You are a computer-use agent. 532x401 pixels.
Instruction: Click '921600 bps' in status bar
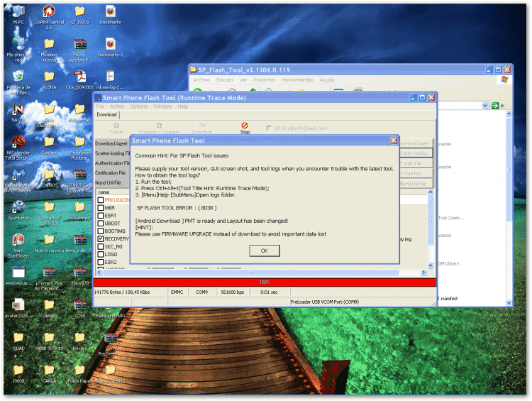[x=233, y=292]
